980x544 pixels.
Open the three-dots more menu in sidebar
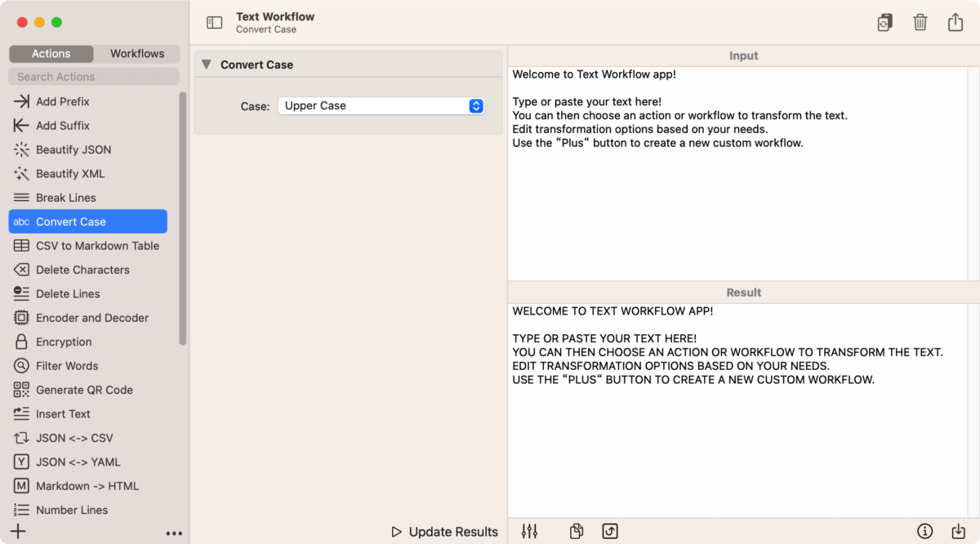click(174, 533)
